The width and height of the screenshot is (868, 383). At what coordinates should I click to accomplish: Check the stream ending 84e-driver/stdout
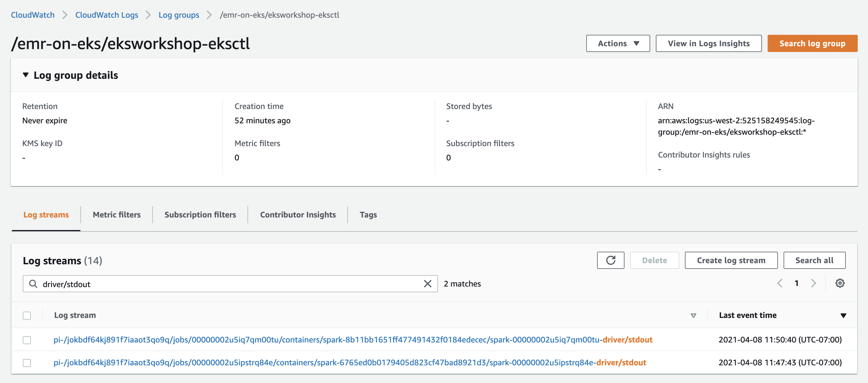[x=27, y=363]
